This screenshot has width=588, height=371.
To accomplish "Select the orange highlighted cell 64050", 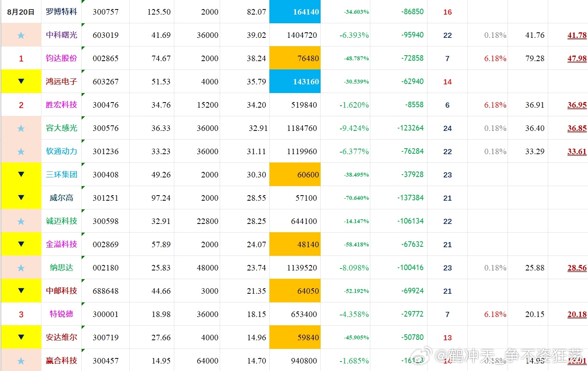I will click(295, 291).
